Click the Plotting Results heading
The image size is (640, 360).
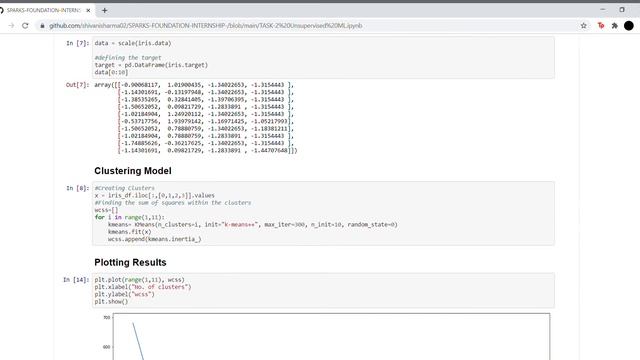[130, 262]
